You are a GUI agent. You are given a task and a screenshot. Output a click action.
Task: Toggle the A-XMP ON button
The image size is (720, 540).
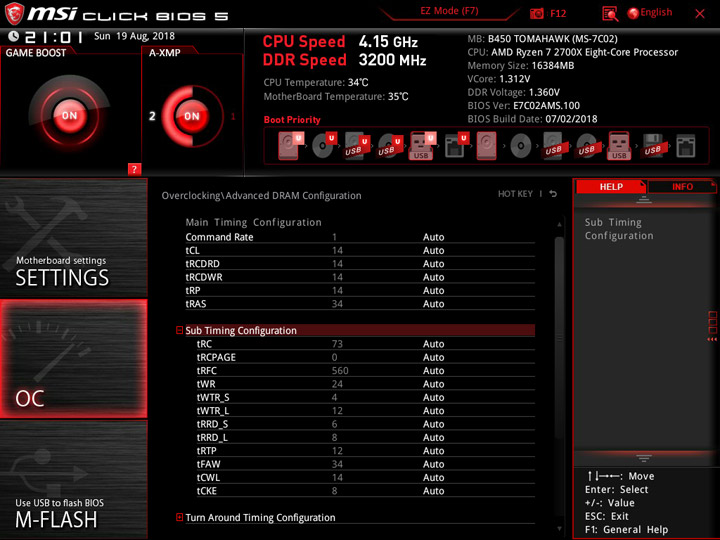[x=192, y=116]
